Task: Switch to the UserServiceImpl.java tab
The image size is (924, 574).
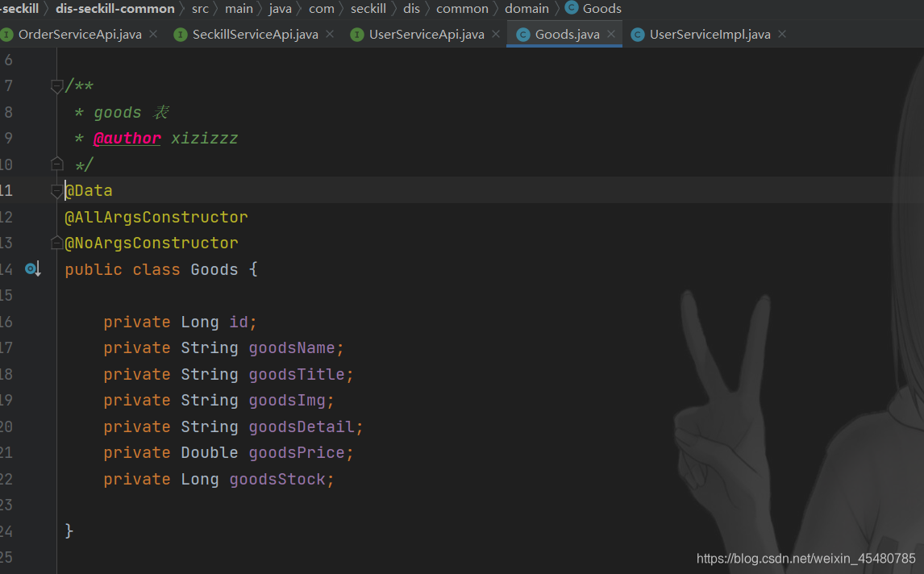Action: tap(710, 35)
